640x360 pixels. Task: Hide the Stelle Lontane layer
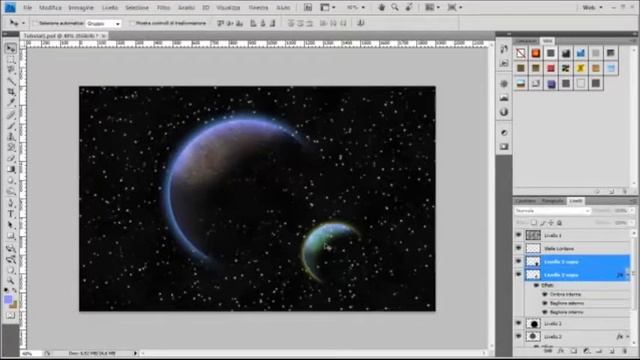coord(519,248)
